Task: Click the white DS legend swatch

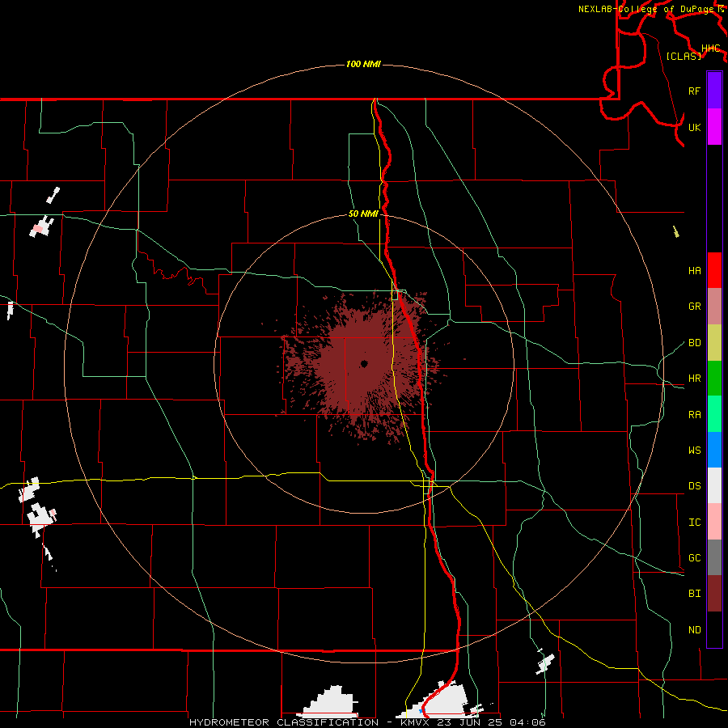Action: click(x=714, y=485)
